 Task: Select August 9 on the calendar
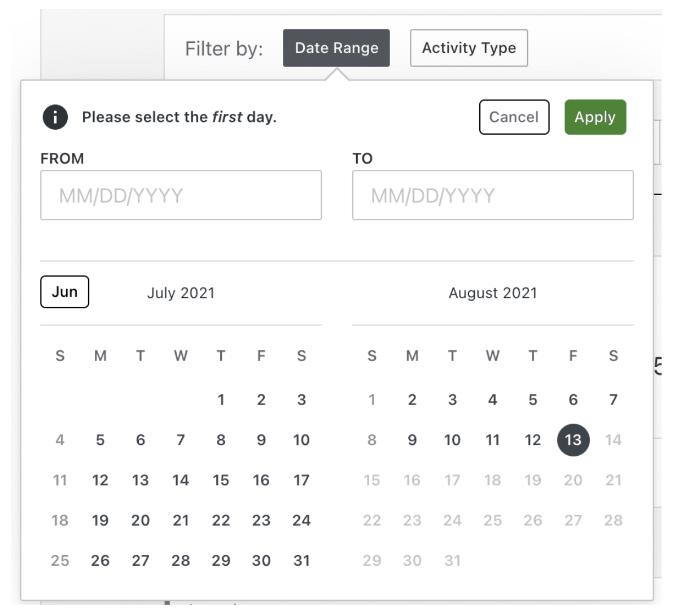pyautogui.click(x=412, y=440)
